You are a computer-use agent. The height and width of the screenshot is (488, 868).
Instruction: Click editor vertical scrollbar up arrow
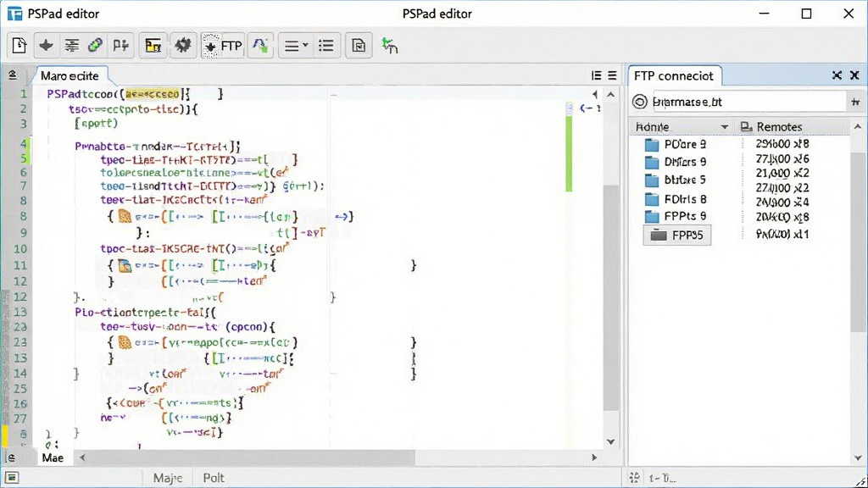click(x=610, y=95)
